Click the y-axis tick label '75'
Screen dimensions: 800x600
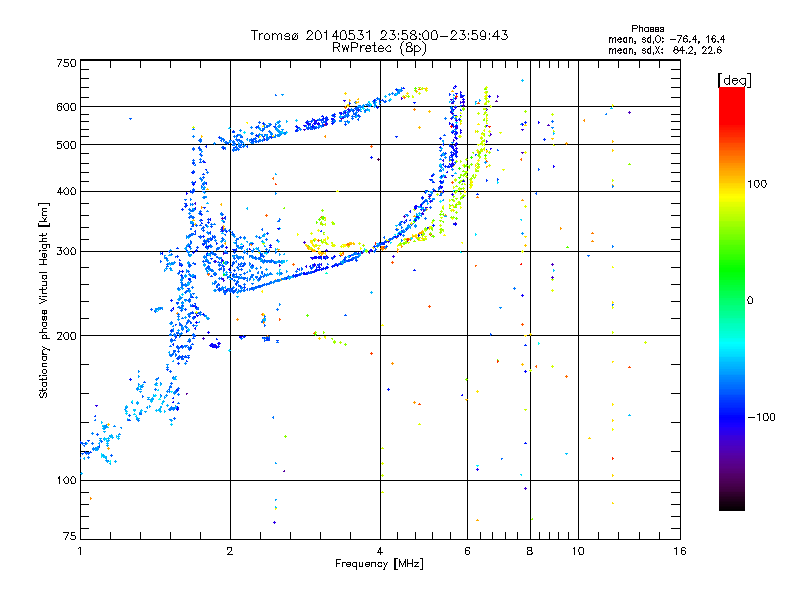coord(70,536)
